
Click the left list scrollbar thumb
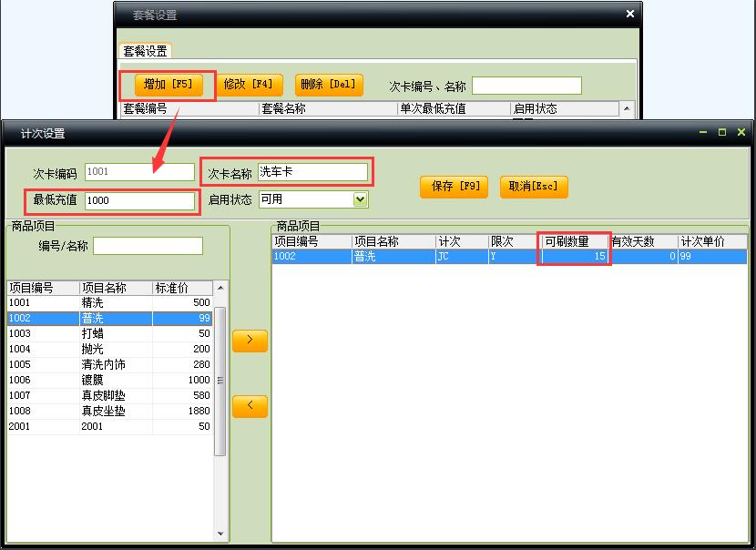click(220, 381)
